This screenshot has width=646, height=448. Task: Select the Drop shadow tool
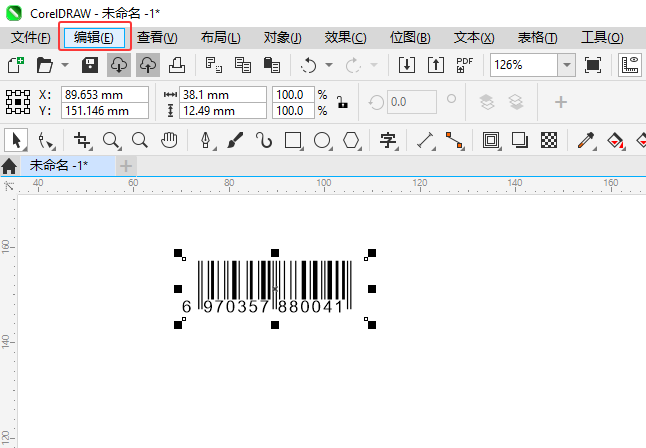[x=520, y=141]
